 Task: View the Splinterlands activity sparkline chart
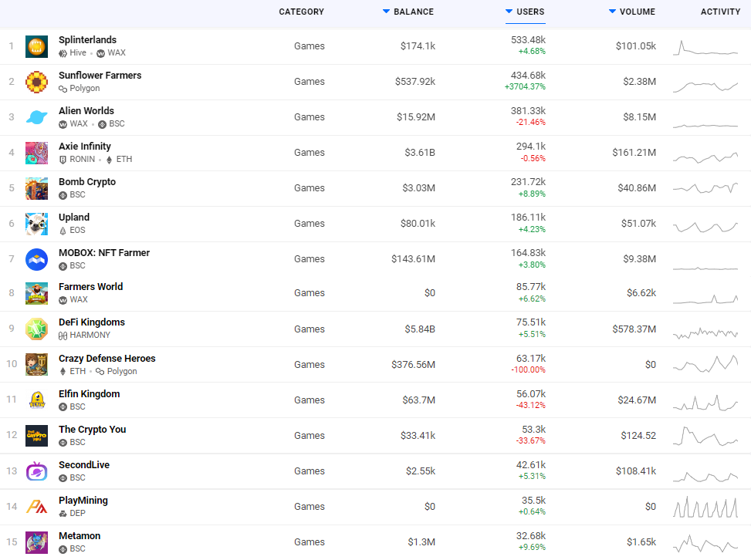pos(705,47)
